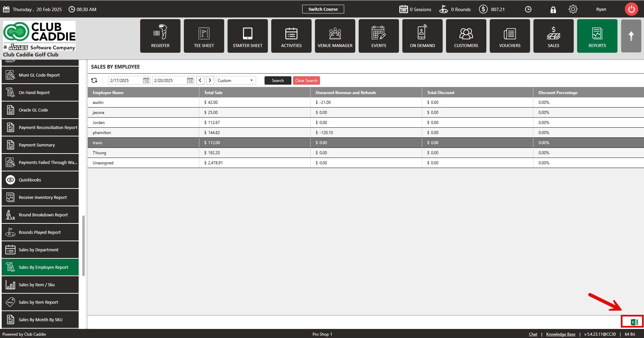Open start date calendar picker

click(x=146, y=80)
